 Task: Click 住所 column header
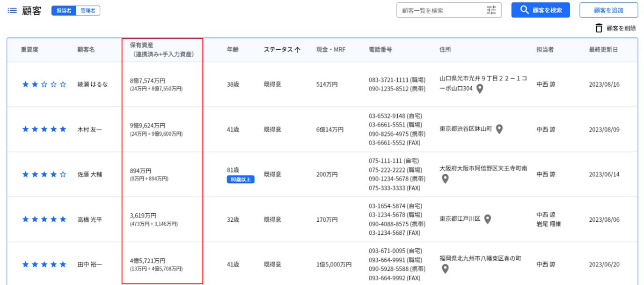pos(446,50)
